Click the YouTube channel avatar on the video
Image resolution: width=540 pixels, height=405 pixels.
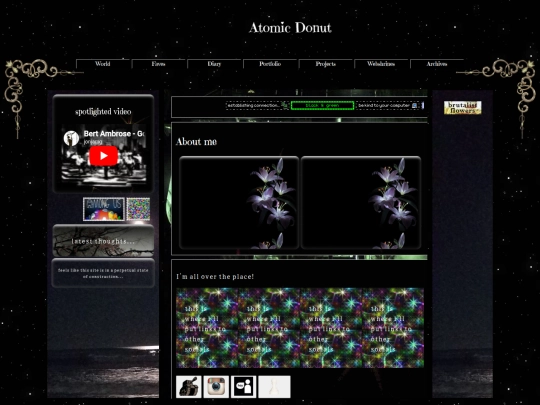(x=71, y=138)
